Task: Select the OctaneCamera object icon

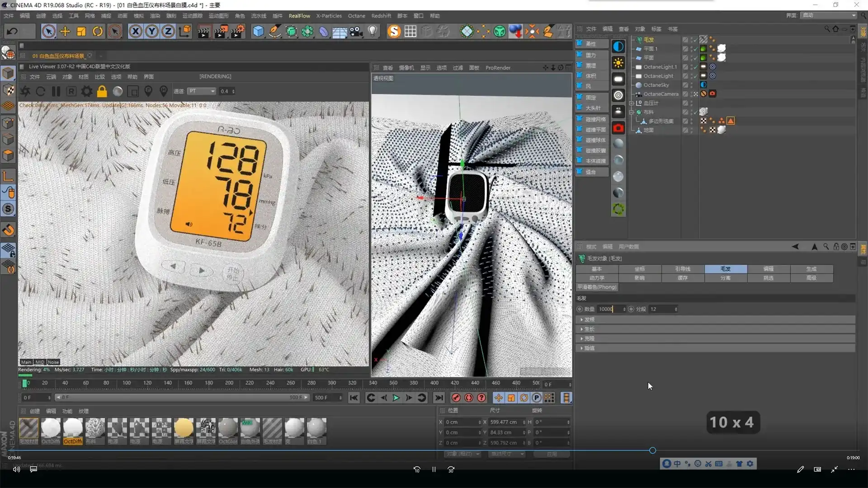Action: tap(638, 94)
